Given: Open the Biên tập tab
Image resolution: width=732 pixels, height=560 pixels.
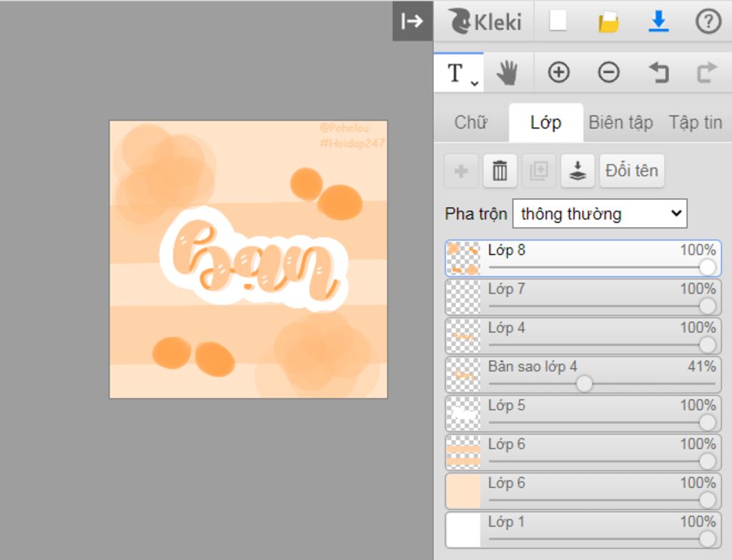Looking at the screenshot, I should (620, 122).
